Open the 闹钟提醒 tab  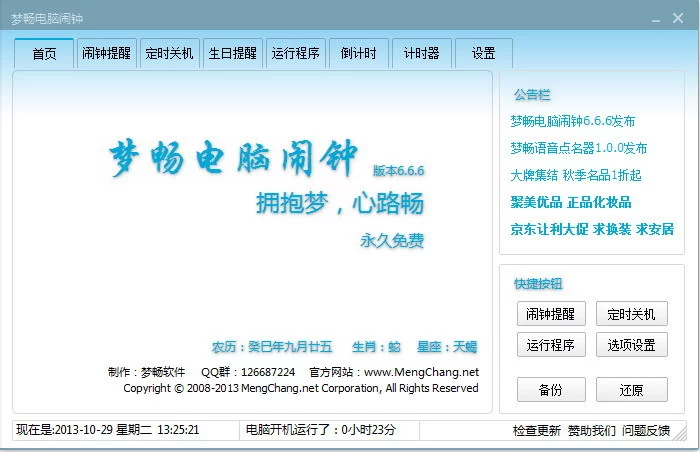point(106,54)
